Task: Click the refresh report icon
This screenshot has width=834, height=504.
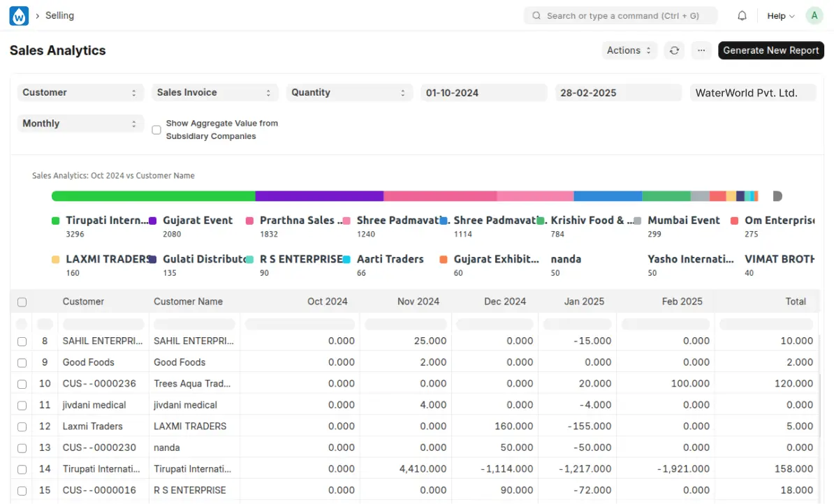Action: 674,50
